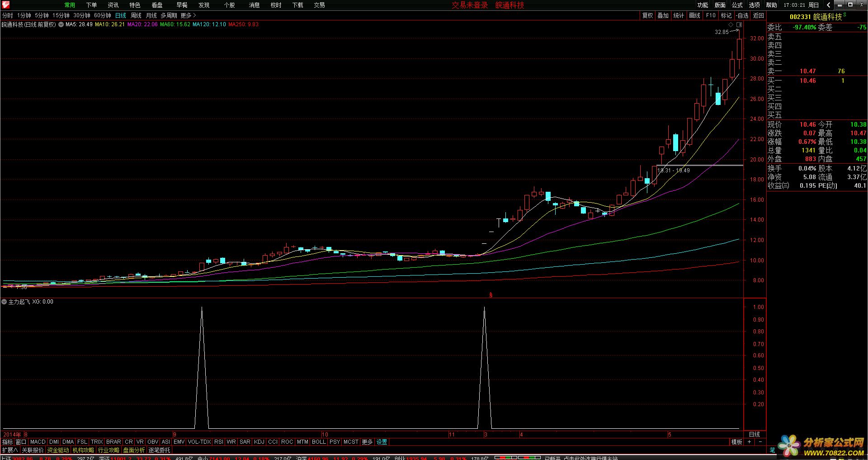The width and height of the screenshot is (868, 460).
Task: Select the BOLL indicator
Action: pyautogui.click(x=319, y=442)
